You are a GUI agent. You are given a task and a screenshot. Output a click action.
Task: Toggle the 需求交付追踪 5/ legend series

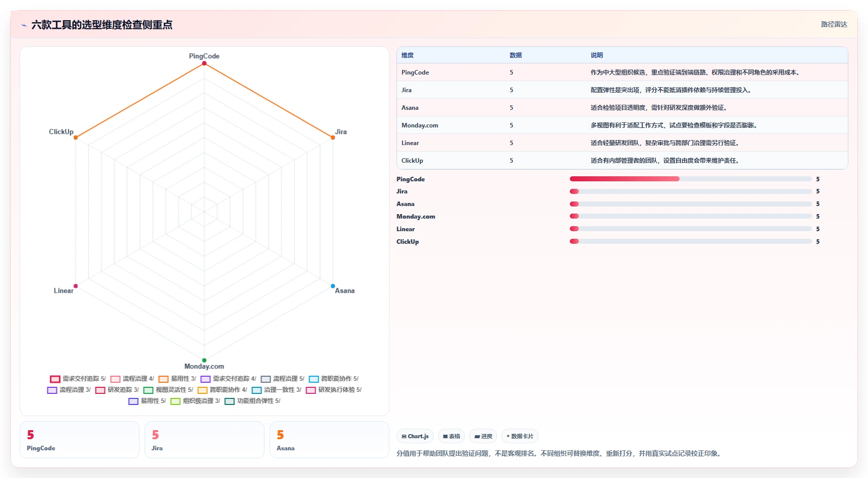click(78, 379)
